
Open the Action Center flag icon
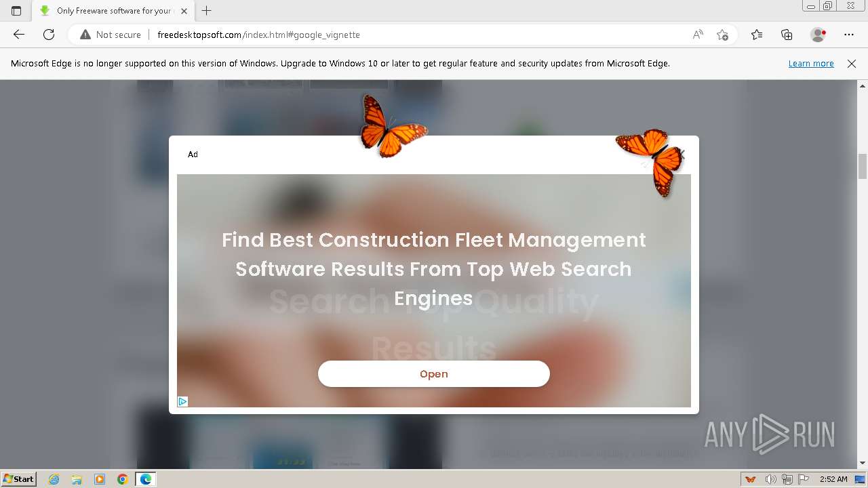804,479
